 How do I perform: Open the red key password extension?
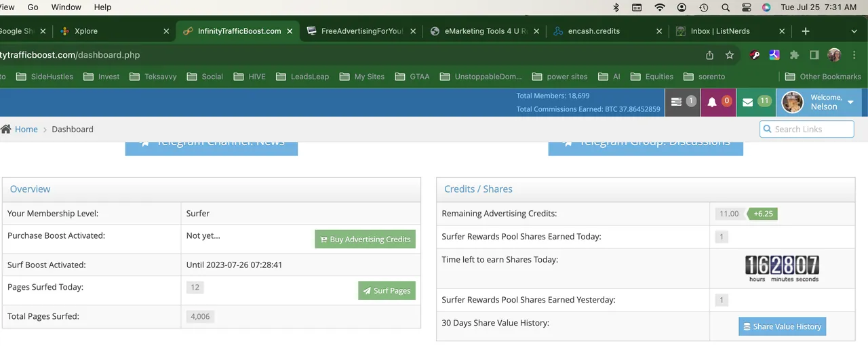coord(755,55)
